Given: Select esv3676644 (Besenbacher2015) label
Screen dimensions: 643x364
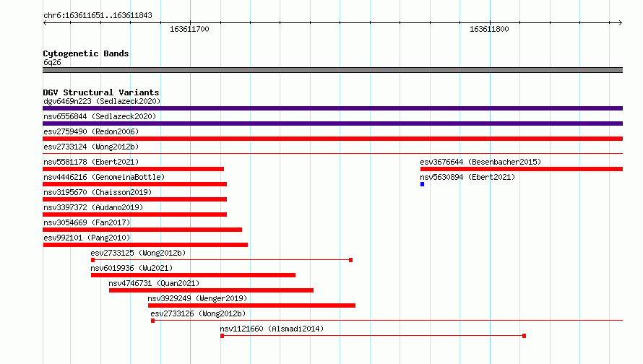Looking at the screenshot, I should click(480, 162).
